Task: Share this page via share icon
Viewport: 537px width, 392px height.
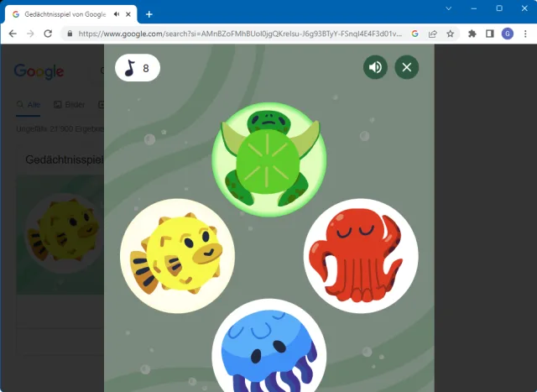Action: [433, 34]
